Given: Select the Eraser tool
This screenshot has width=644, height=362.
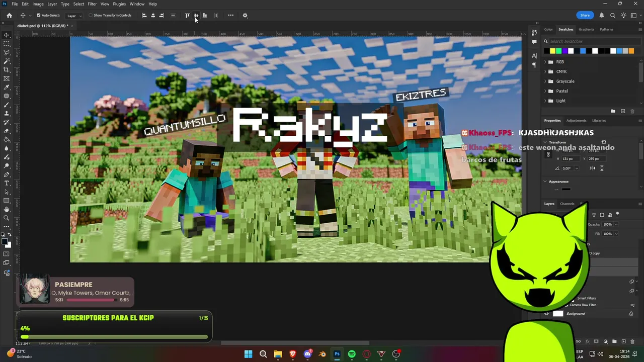Looking at the screenshot, I should point(7,131).
